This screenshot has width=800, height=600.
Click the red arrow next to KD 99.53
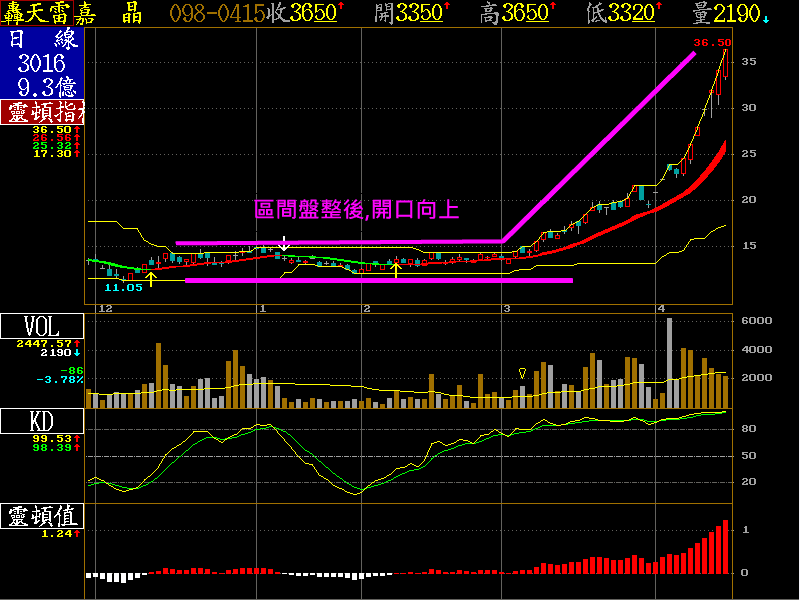77,438
